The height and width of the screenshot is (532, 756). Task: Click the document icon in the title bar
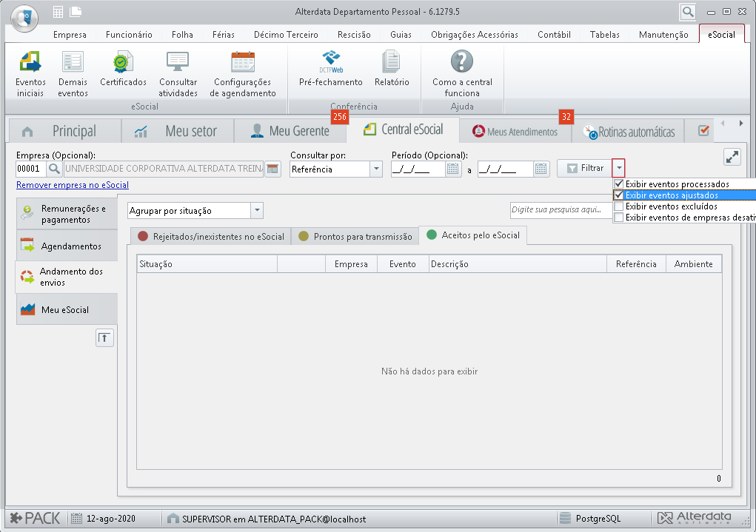pos(76,12)
